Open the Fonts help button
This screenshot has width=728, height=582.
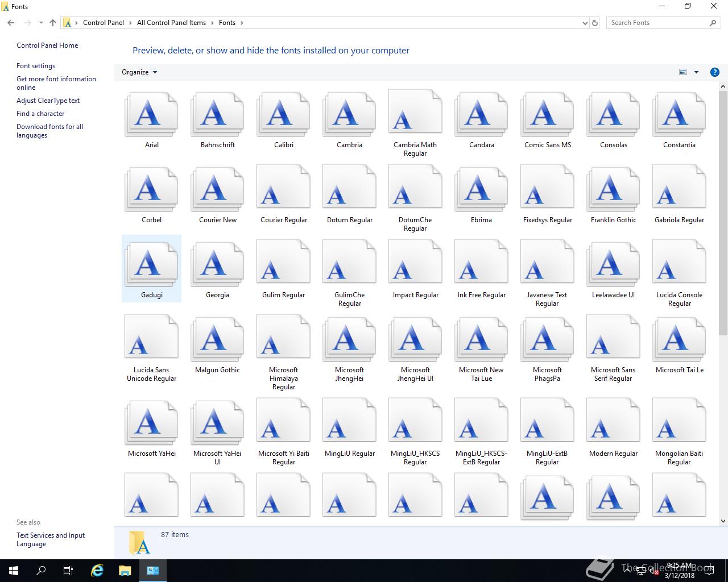tap(715, 72)
